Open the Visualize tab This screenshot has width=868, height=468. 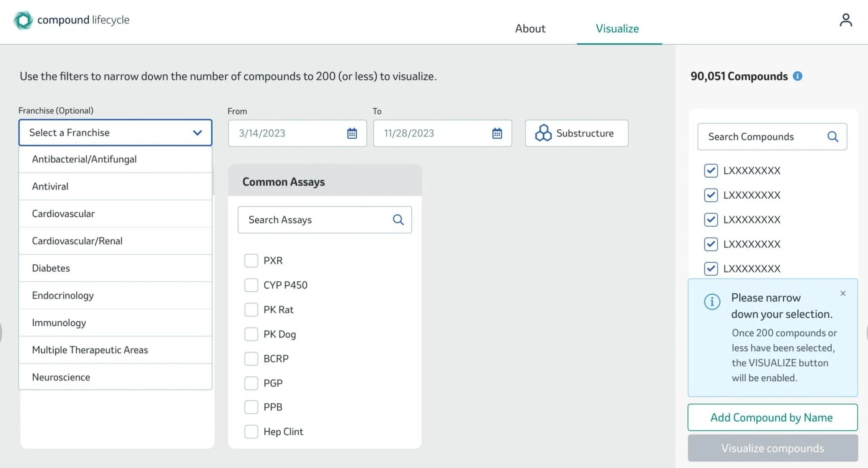[617, 28]
